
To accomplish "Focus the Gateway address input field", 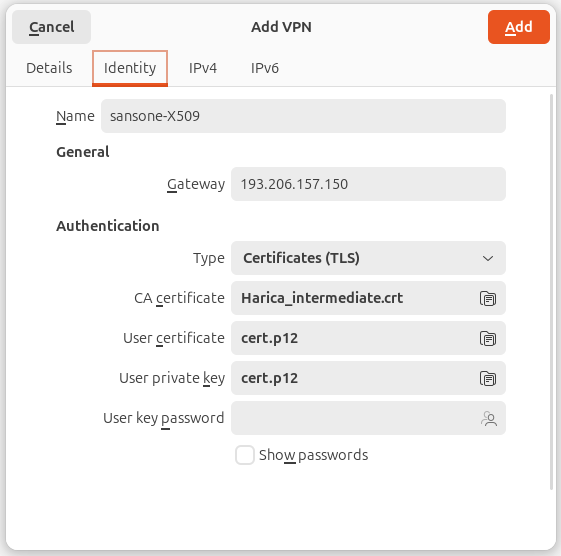I will click(x=368, y=184).
